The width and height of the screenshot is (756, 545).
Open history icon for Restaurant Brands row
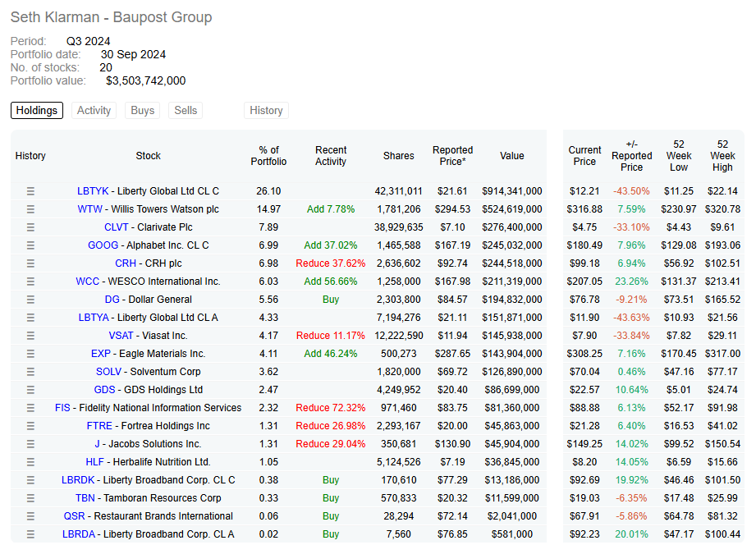coord(30,516)
